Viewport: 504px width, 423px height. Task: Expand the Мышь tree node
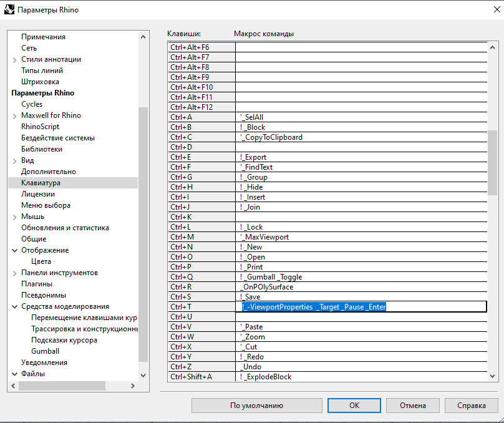15,216
